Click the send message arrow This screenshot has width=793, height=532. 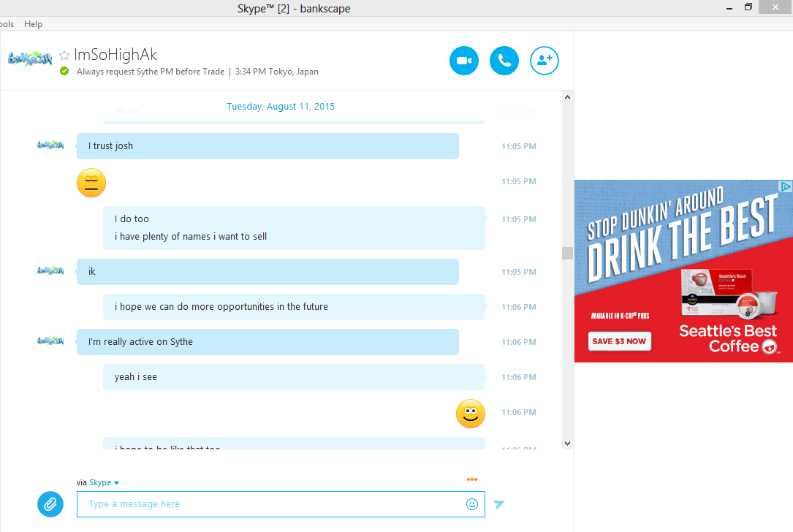pos(499,504)
